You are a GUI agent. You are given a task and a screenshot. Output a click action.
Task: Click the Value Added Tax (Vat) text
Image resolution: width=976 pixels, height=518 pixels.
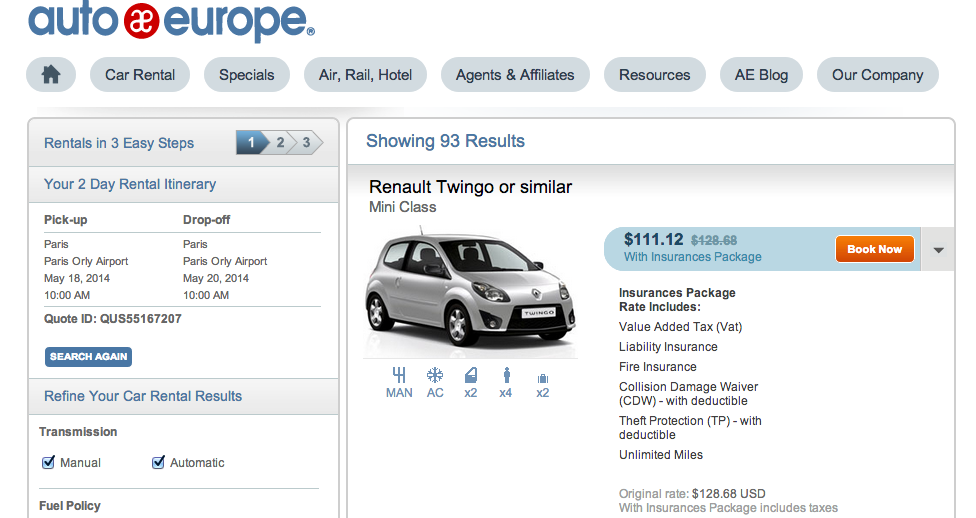(x=680, y=327)
